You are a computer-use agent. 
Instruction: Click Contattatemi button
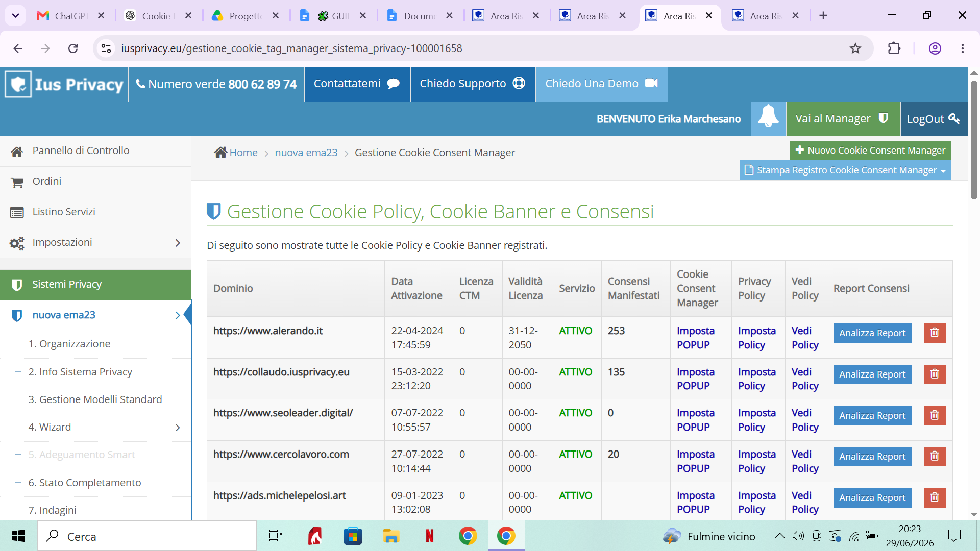(357, 84)
